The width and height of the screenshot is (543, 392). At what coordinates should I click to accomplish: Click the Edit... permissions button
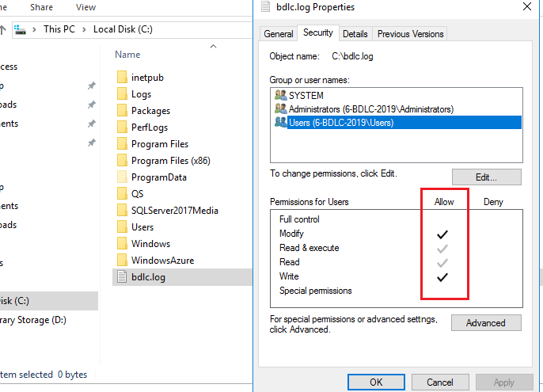coord(486,177)
